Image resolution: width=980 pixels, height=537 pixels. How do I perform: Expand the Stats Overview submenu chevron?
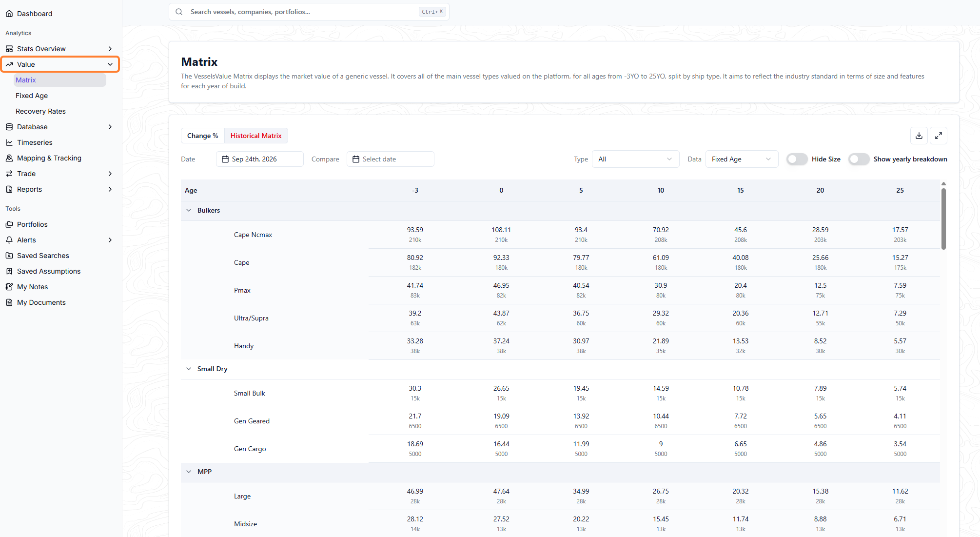tap(110, 49)
